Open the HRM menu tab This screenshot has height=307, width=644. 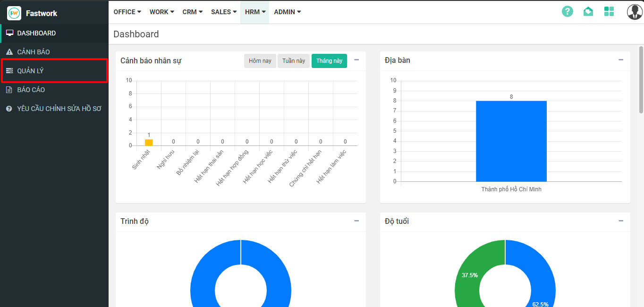255,12
